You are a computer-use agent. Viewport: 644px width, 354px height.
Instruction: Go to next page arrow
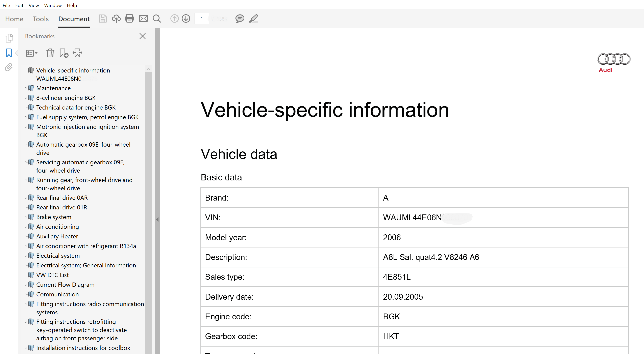pyautogui.click(x=186, y=19)
